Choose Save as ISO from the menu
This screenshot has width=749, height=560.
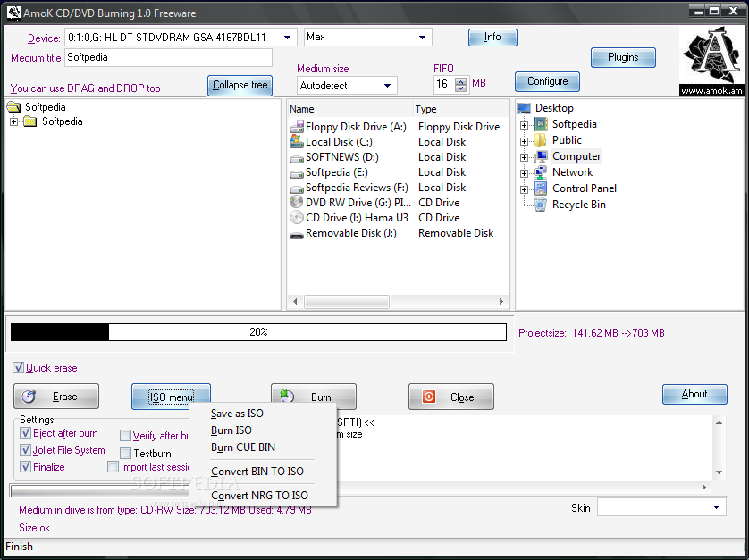[263, 414]
